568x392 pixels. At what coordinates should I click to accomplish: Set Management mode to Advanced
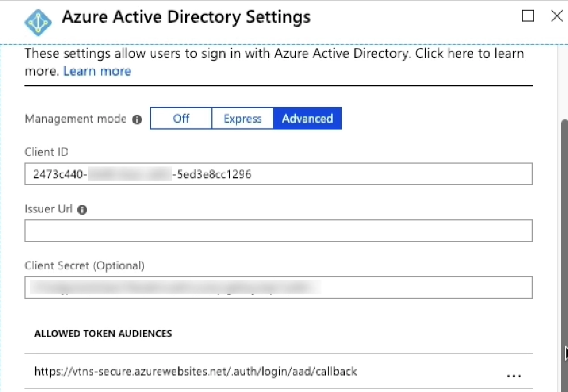[x=307, y=118]
